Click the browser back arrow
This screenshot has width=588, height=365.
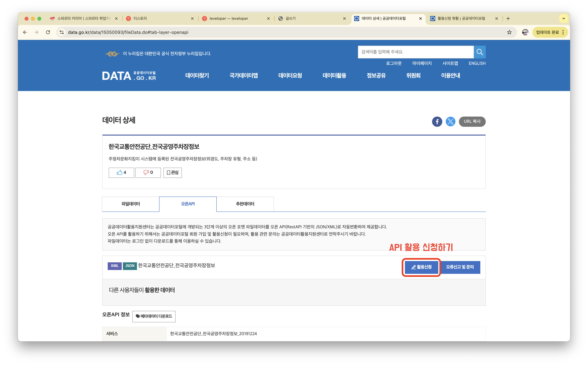[x=25, y=32]
